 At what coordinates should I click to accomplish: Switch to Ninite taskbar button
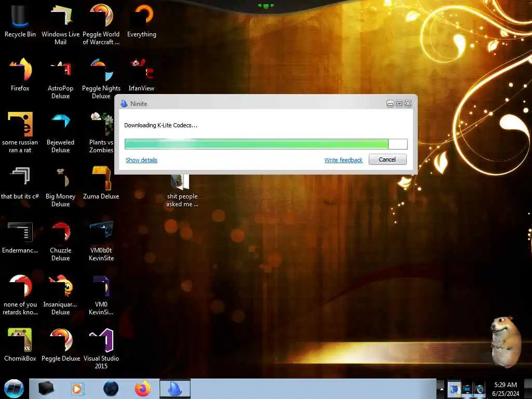(x=175, y=389)
